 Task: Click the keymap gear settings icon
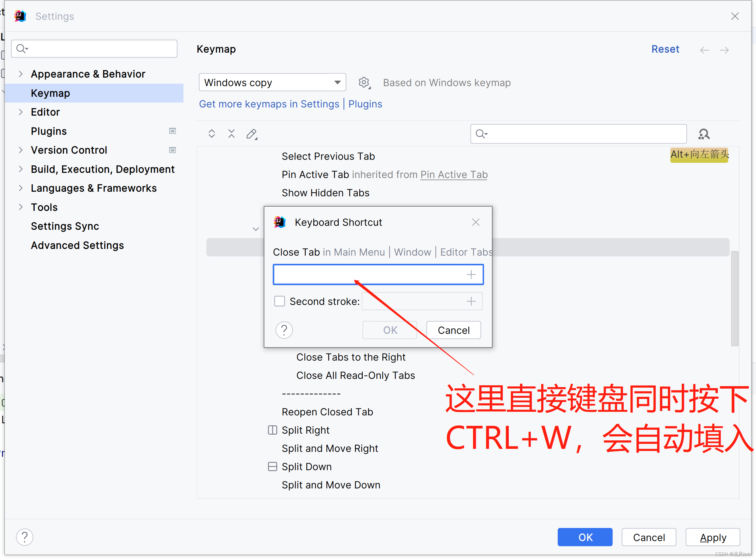[364, 82]
